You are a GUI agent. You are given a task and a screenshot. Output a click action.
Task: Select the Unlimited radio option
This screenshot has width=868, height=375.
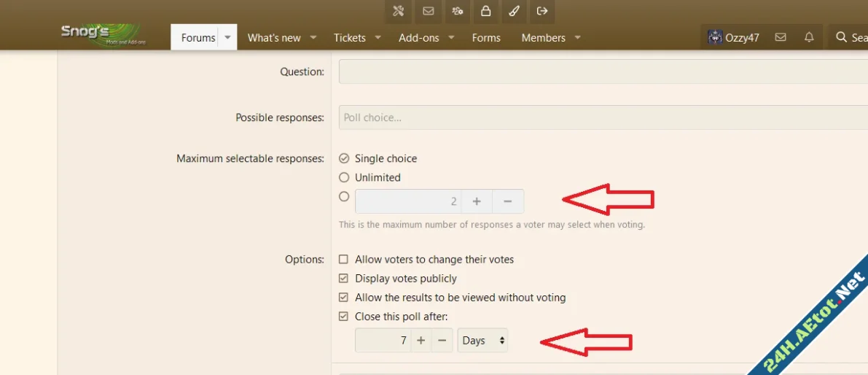click(x=344, y=177)
